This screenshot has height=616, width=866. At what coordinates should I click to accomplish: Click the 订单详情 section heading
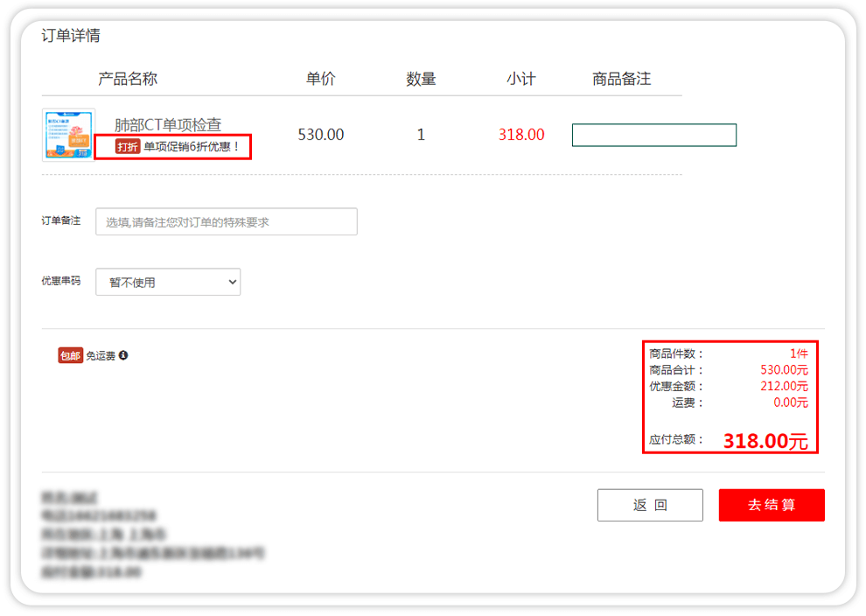(x=71, y=36)
